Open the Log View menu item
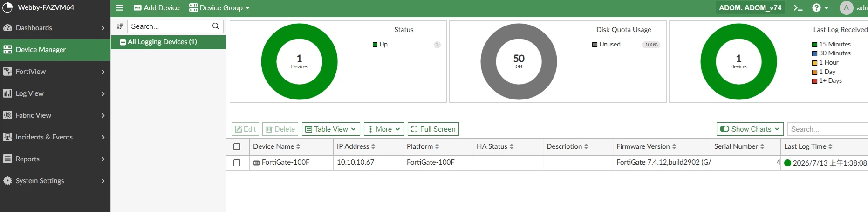The width and height of the screenshot is (868, 212). [55, 93]
